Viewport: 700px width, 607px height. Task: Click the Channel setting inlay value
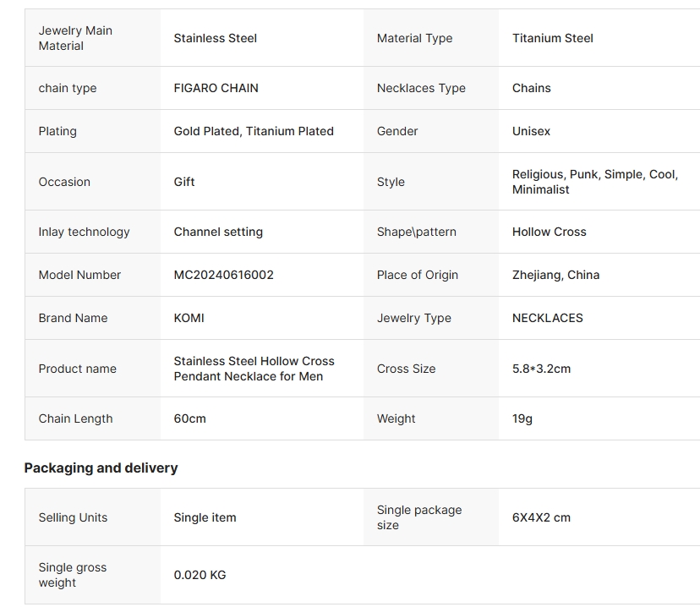pyautogui.click(x=218, y=232)
